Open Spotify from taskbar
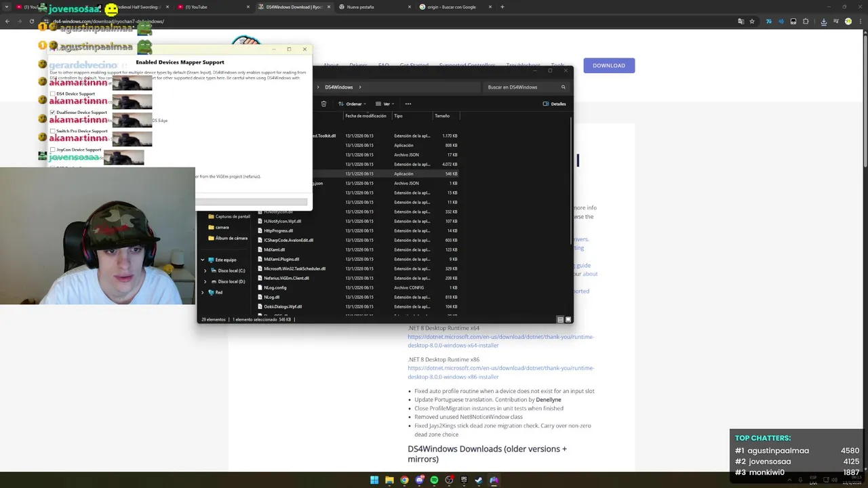 point(434,480)
